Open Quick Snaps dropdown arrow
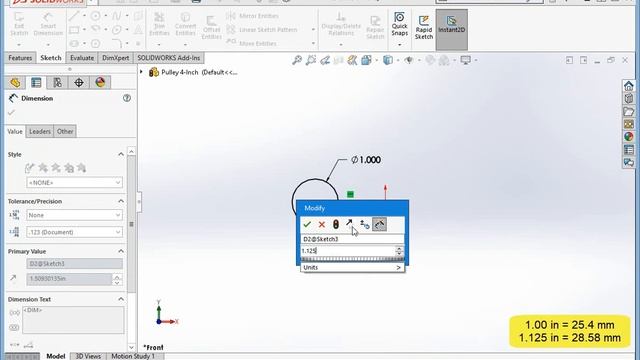 coord(400,44)
